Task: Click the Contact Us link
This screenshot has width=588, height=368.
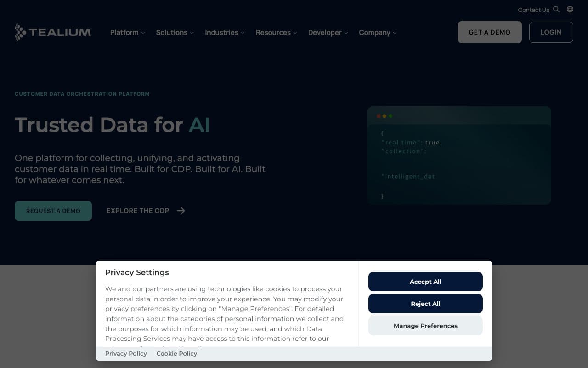Action: click(x=533, y=10)
